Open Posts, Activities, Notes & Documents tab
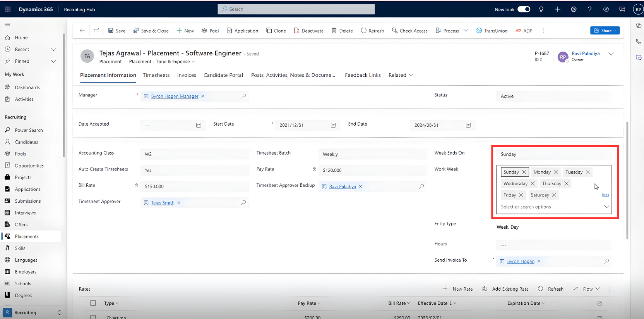644x319 pixels. tap(293, 75)
